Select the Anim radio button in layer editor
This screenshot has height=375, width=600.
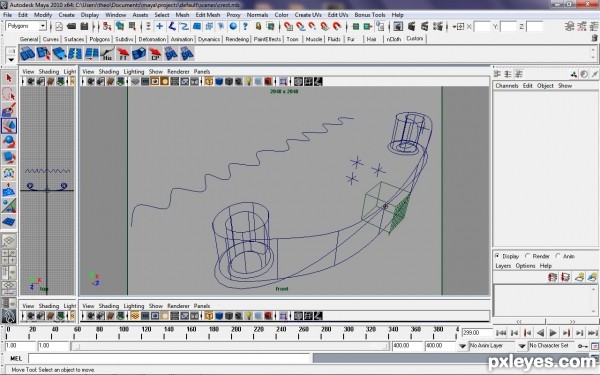(x=558, y=256)
